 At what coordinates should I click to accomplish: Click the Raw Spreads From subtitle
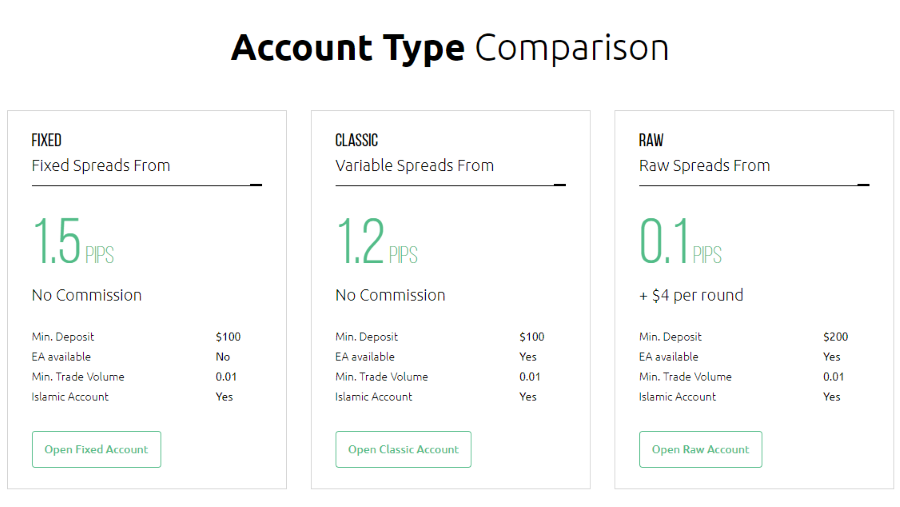click(704, 166)
